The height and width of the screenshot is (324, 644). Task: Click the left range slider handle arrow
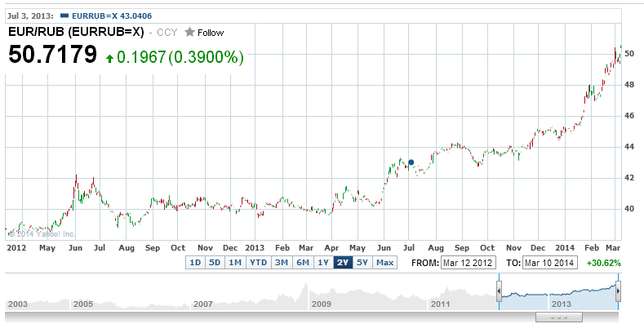click(x=499, y=291)
